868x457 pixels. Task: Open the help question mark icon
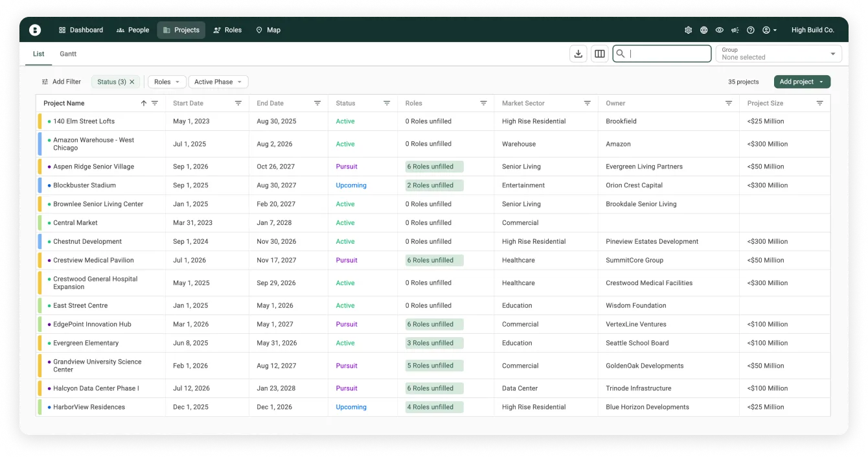pyautogui.click(x=751, y=30)
